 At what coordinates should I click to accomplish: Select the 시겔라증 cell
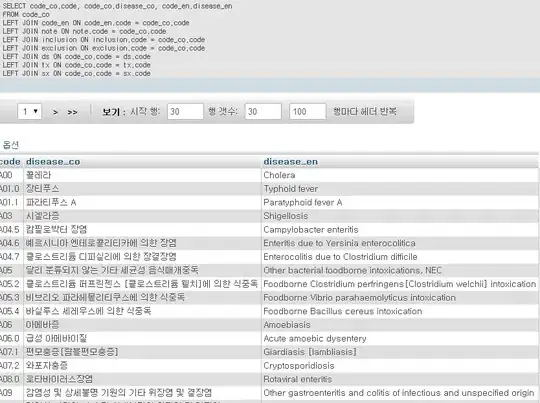pos(142,216)
